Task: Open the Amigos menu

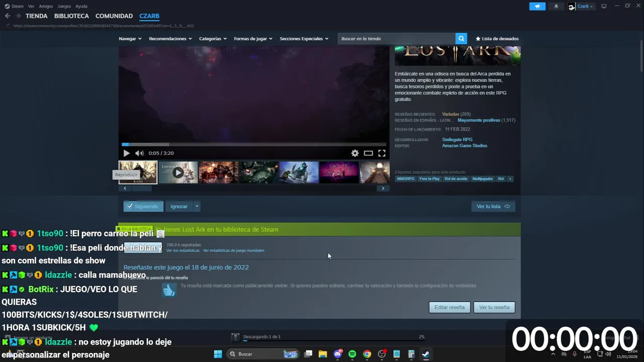Action: (46, 6)
